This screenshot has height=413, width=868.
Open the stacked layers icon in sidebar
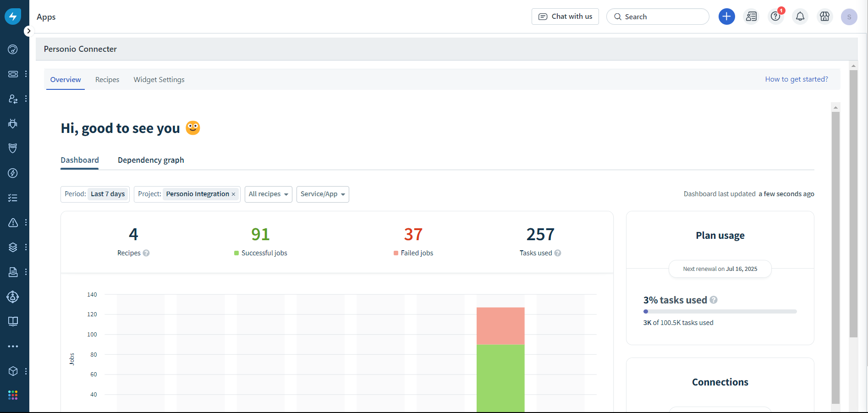pyautogui.click(x=13, y=247)
